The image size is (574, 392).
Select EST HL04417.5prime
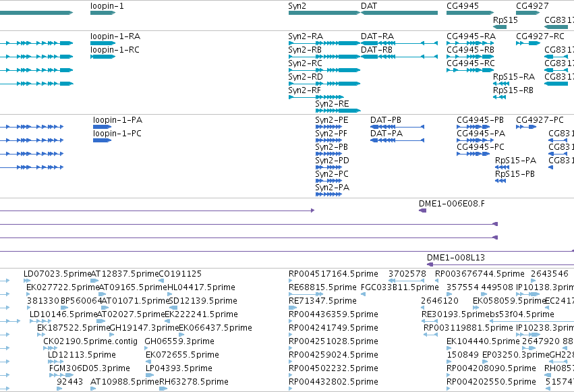point(171,294)
